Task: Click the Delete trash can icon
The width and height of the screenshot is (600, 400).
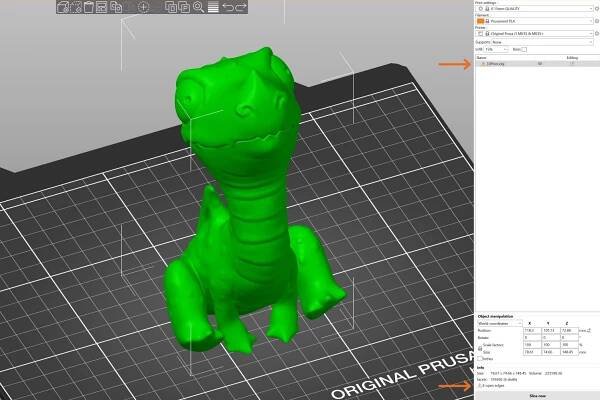Action: click(x=89, y=7)
